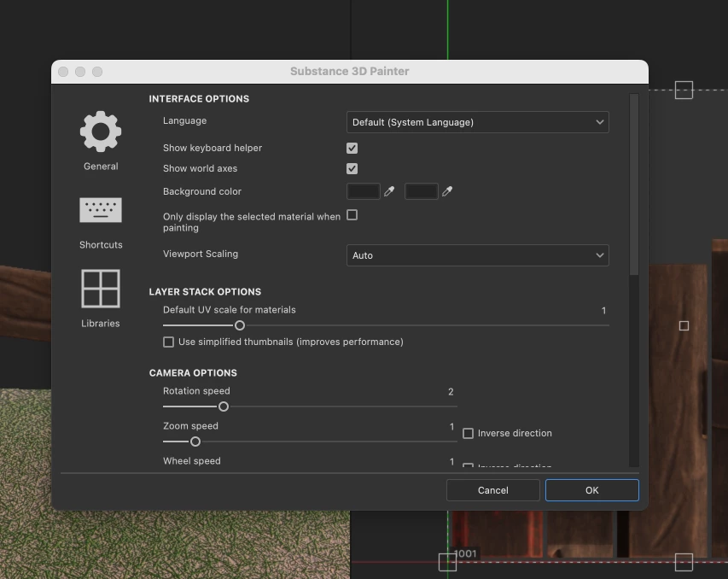728x579 pixels.
Task: Click the second background color swatch
Action: point(421,191)
